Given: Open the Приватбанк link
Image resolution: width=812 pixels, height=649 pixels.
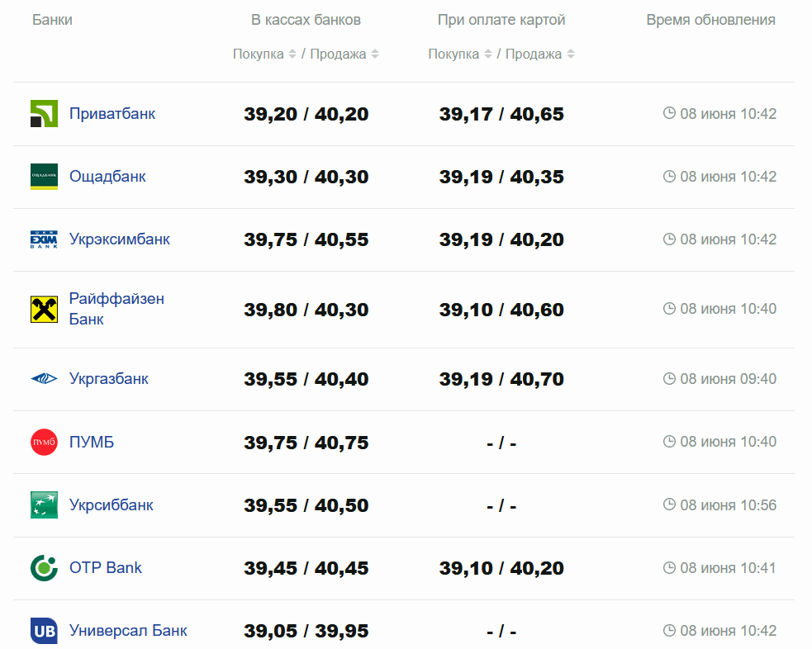Looking at the screenshot, I should click(112, 114).
